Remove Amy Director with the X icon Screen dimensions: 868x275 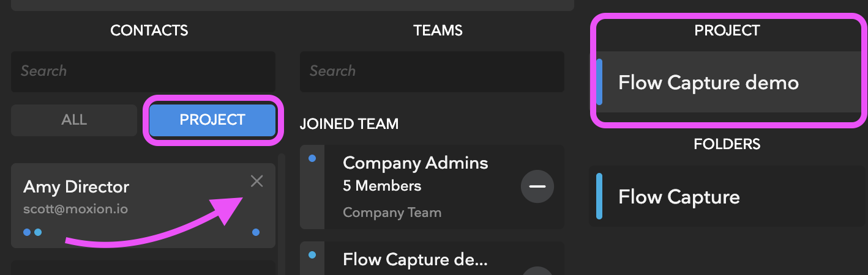(256, 181)
